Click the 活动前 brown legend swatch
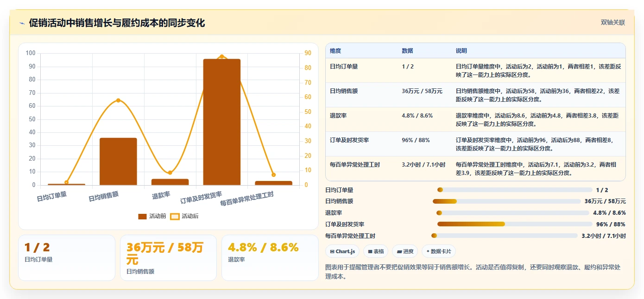 142,216
